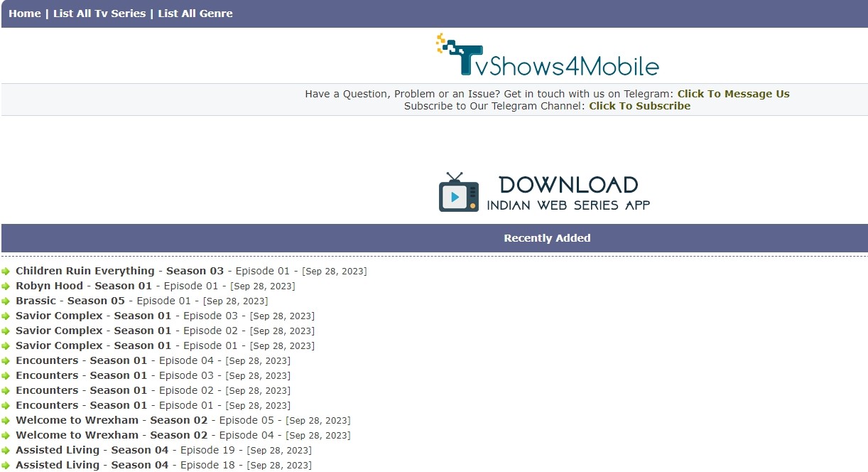Click green arrow beside Assisted Living Episode 19

point(6,451)
